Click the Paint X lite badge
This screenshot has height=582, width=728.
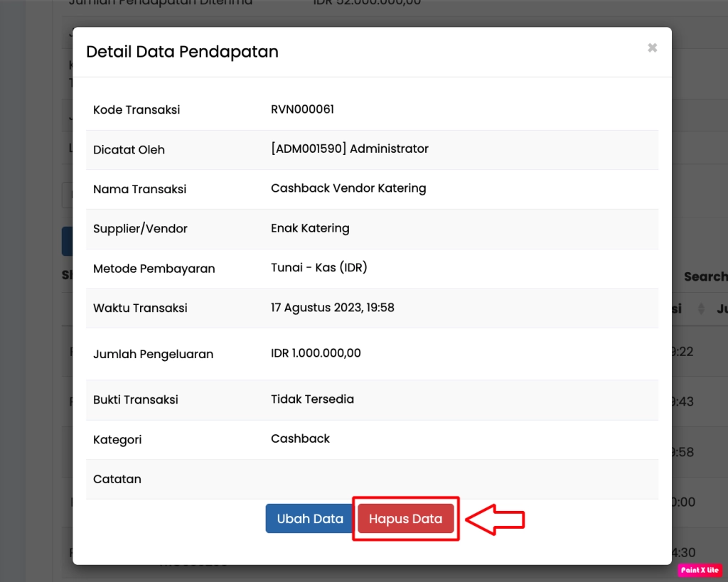[700, 570]
